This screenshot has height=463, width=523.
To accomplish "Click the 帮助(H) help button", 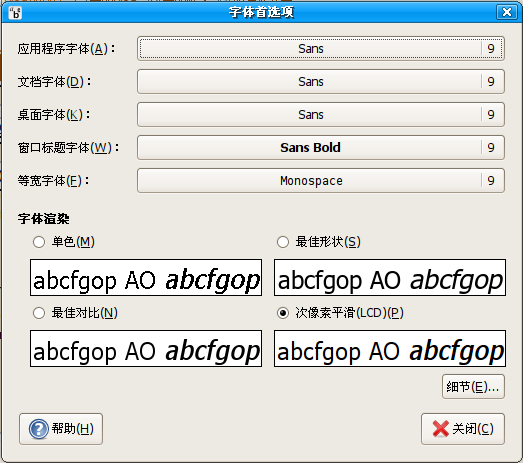I will click(x=61, y=429).
